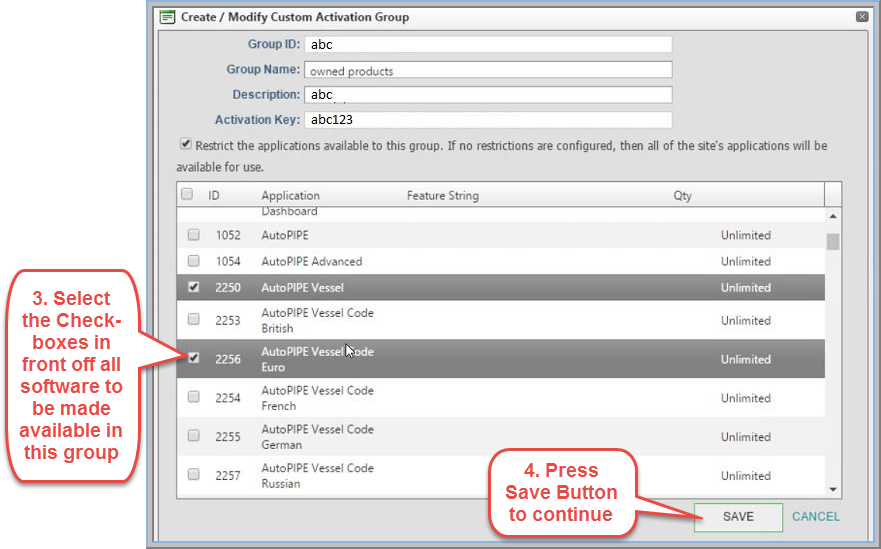Viewport: 881px width, 549px height.
Task: Click the application list scrollbar thumb
Action: coord(833,242)
